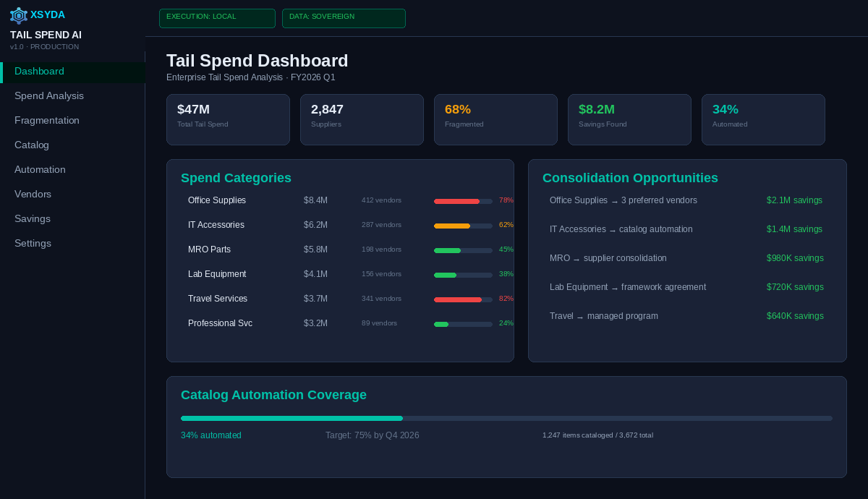This screenshot has height=499, width=868.
Task: Click the 34% Automated metric card
Action: point(763,119)
